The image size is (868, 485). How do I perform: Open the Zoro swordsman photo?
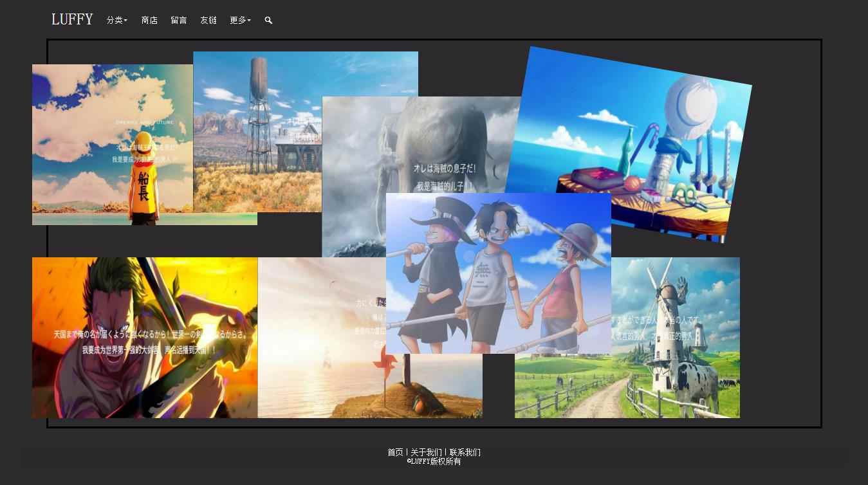145,338
